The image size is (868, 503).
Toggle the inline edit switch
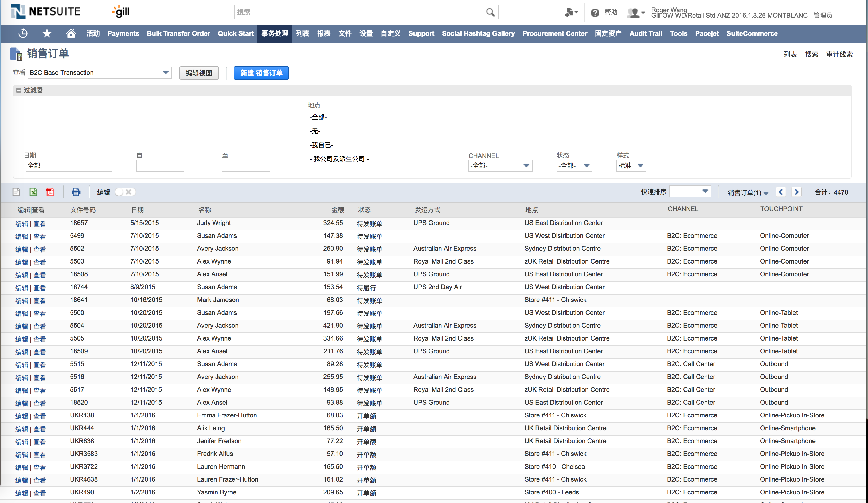click(x=125, y=192)
